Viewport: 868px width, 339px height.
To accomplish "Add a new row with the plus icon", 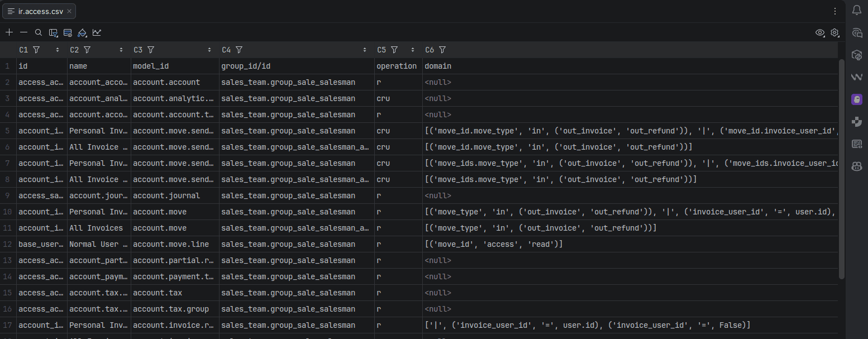I will tap(9, 32).
